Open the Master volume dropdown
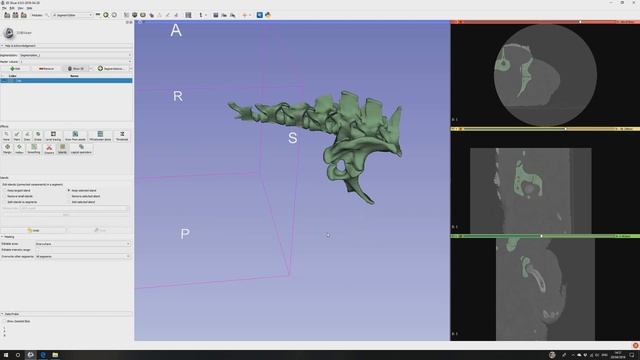The image size is (640, 360). click(76, 62)
